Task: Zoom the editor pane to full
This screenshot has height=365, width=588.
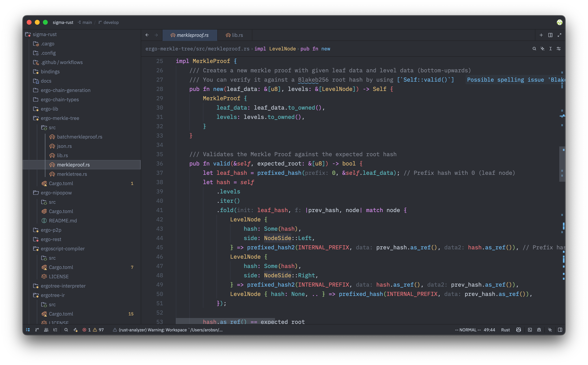Action: pyautogui.click(x=559, y=35)
